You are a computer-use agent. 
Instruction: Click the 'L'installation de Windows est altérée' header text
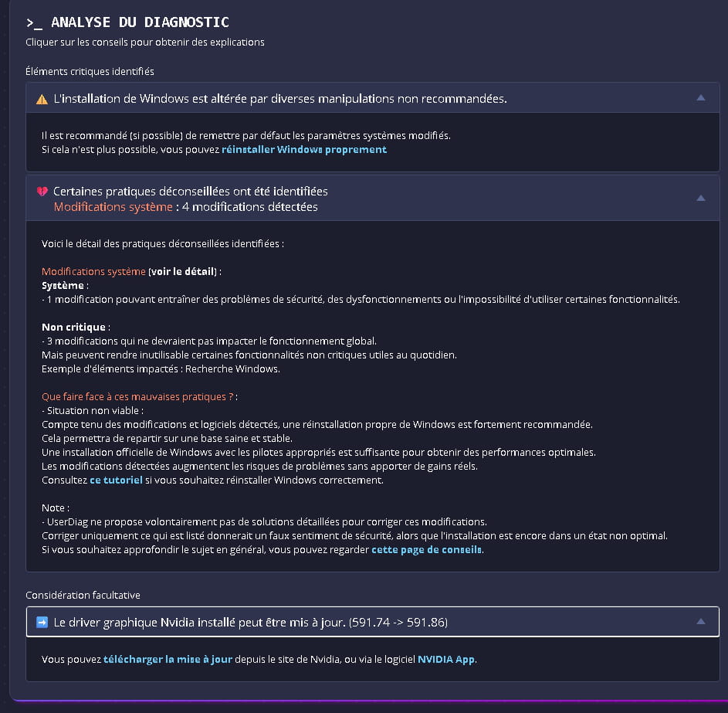(x=279, y=99)
